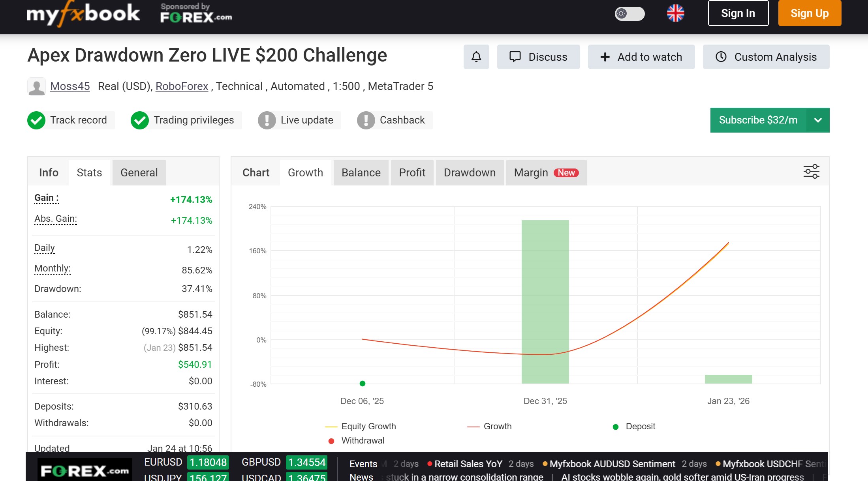Switch to the Growth chart tab
Screen dimensions: 868x481
[305, 172]
